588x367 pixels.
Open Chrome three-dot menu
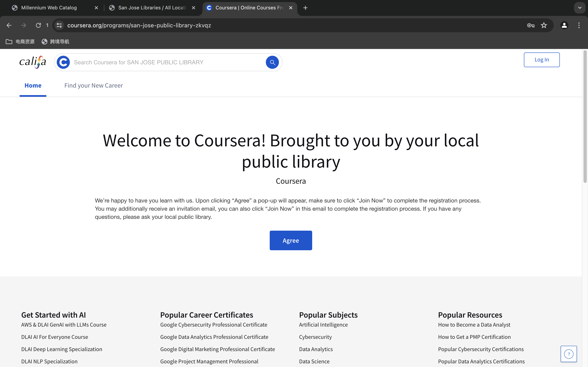tap(579, 25)
